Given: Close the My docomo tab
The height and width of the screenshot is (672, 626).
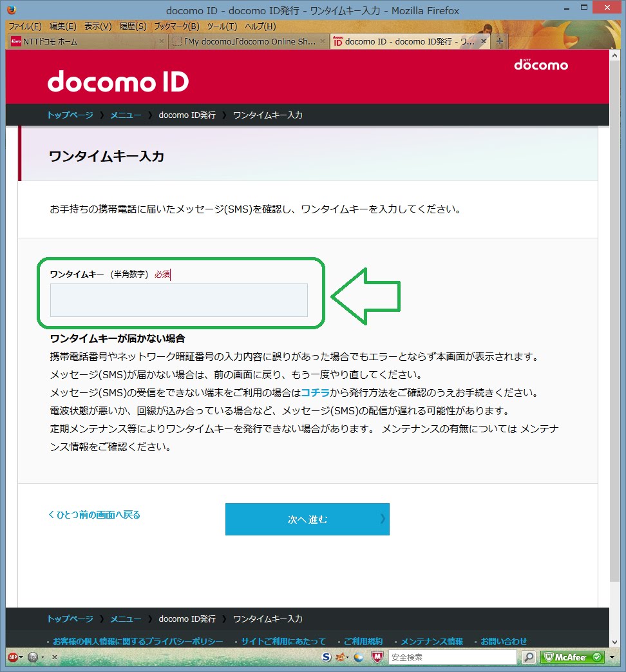Looking at the screenshot, I should tap(323, 41).
